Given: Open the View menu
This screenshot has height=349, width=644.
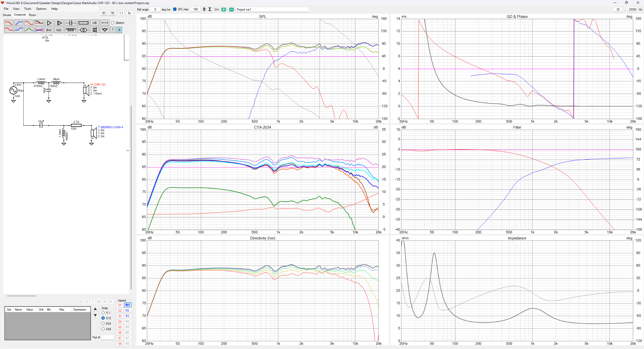Looking at the screenshot, I should [x=16, y=9].
